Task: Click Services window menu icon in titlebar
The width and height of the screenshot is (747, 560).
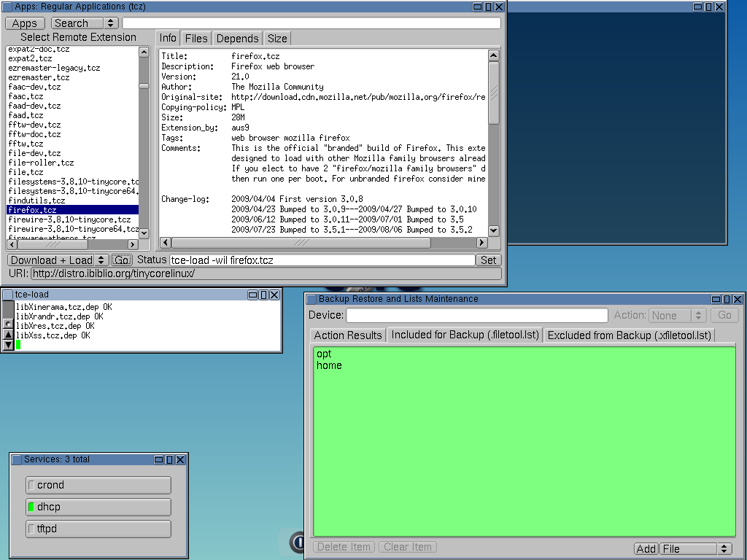Action: pyautogui.click(x=17, y=459)
